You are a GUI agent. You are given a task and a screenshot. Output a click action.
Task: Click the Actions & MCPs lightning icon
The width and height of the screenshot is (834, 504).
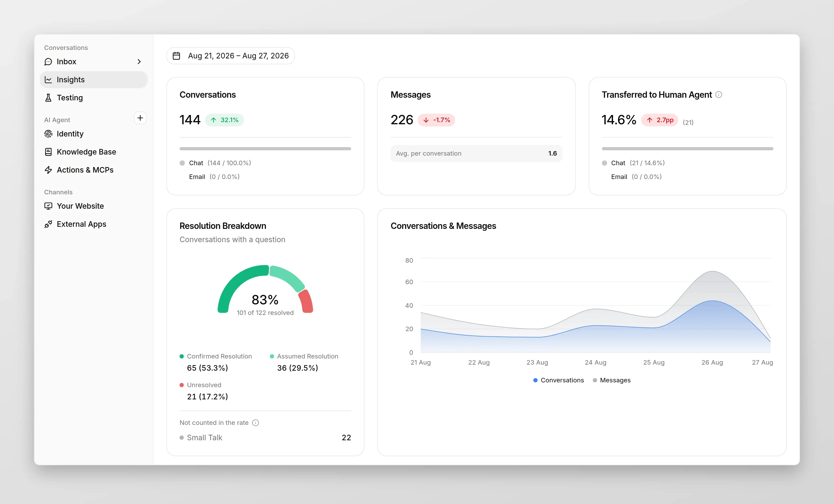pos(48,170)
